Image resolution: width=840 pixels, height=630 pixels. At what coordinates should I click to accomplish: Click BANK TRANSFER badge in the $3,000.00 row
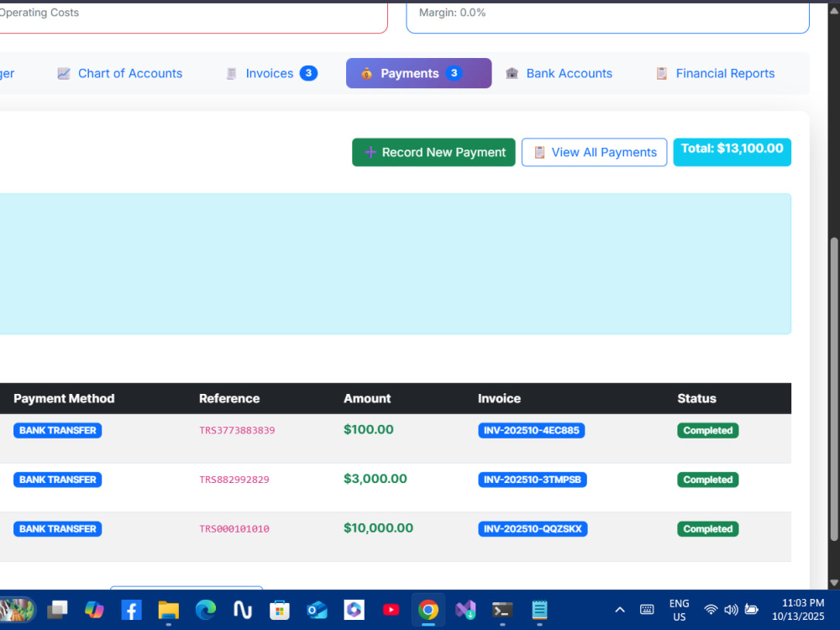pyautogui.click(x=58, y=480)
